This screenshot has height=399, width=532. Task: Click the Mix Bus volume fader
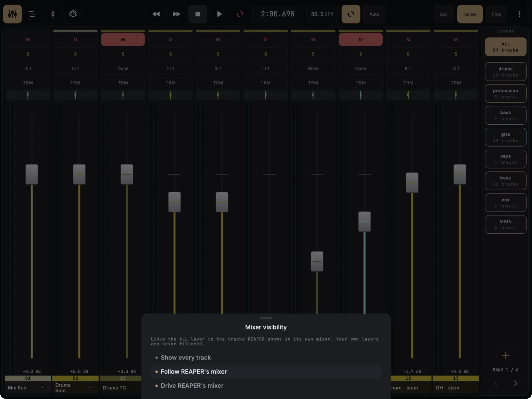[x=32, y=174]
